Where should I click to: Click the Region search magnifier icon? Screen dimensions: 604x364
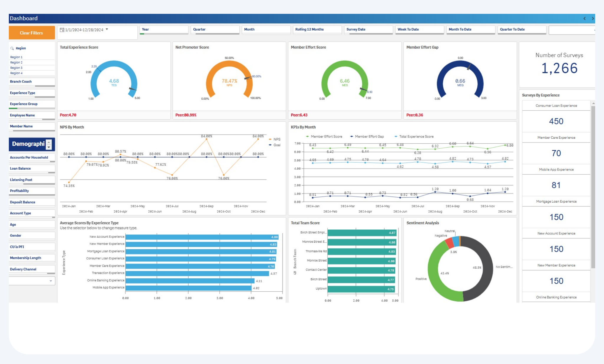click(x=12, y=48)
